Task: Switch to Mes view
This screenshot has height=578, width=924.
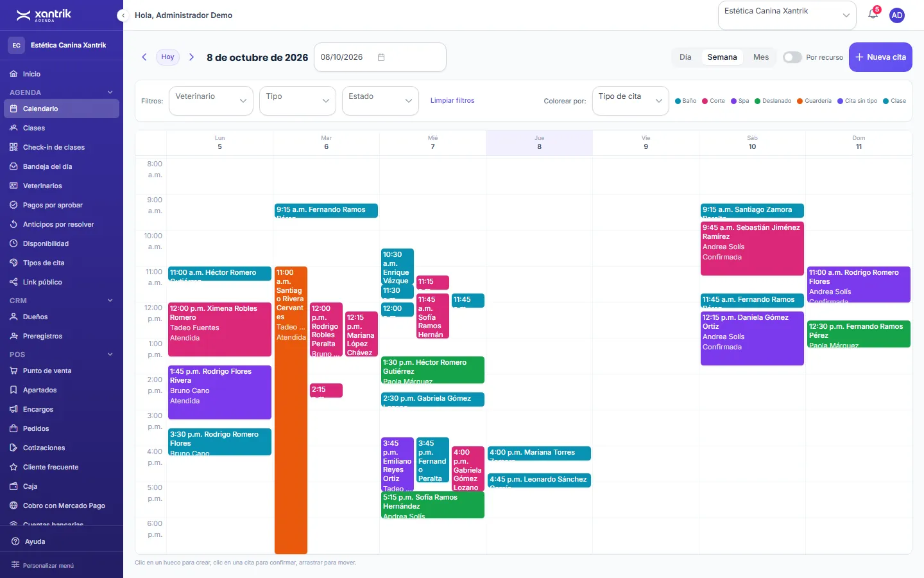Action: tap(761, 57)
